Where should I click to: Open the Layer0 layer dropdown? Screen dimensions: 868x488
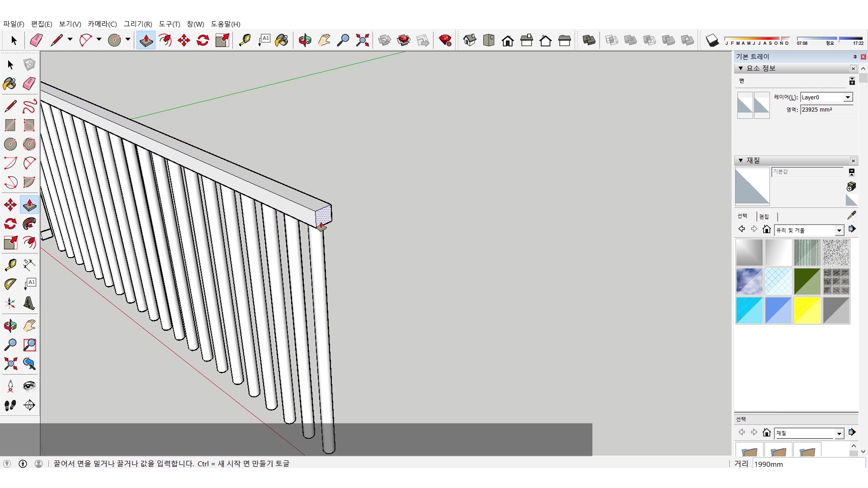tap(848, 97)
